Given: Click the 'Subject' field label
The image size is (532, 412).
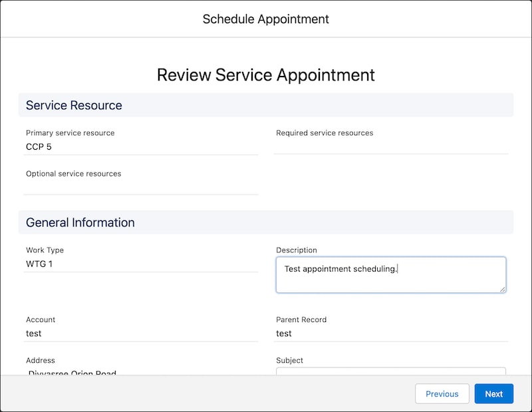Looking at the screenshot, I should coord(289,360).
